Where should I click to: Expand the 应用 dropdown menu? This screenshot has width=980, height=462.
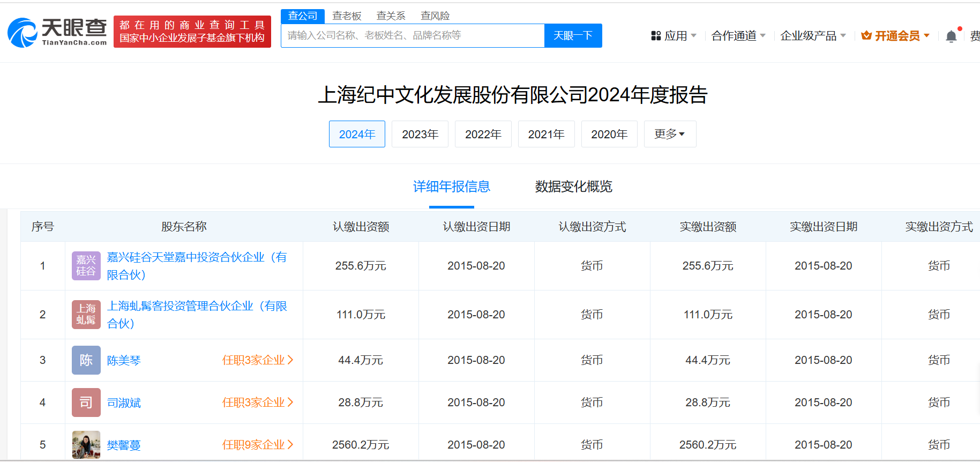[x=674, y=36]
